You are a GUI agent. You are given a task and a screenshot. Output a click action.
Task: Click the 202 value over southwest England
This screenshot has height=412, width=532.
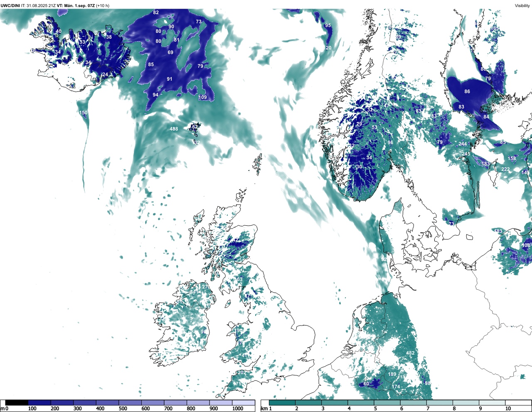click(x=241, y=373)
